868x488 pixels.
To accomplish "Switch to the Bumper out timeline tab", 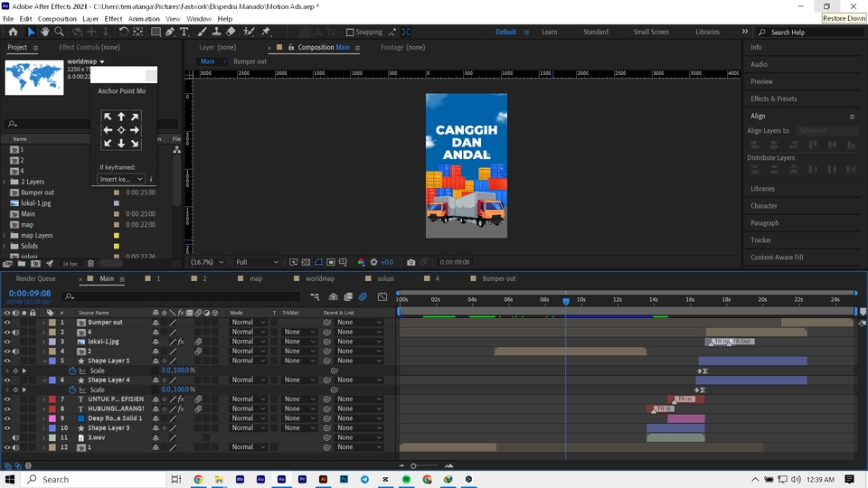I will [x=499, y=279].
